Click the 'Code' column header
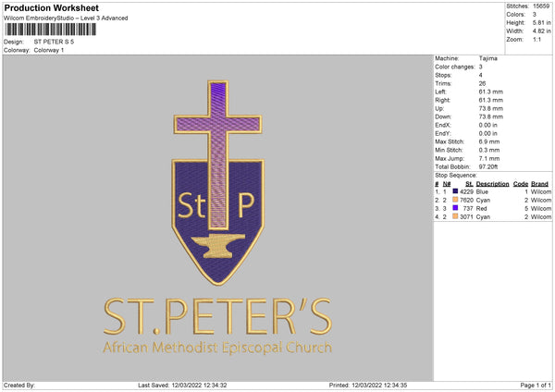555x392 pixels. (521, 184)
